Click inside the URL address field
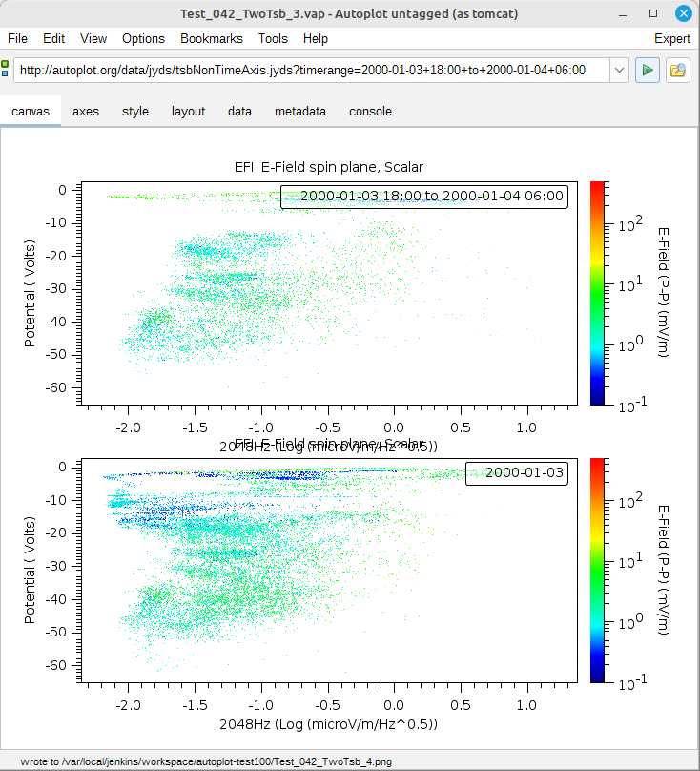Viewport: 700px width, 771px height. pos(305,70)
